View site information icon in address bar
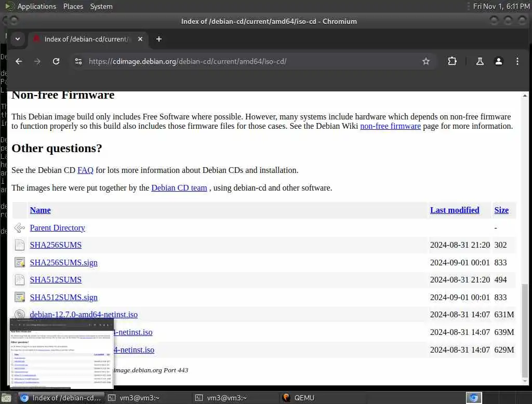 coord(78,61)
